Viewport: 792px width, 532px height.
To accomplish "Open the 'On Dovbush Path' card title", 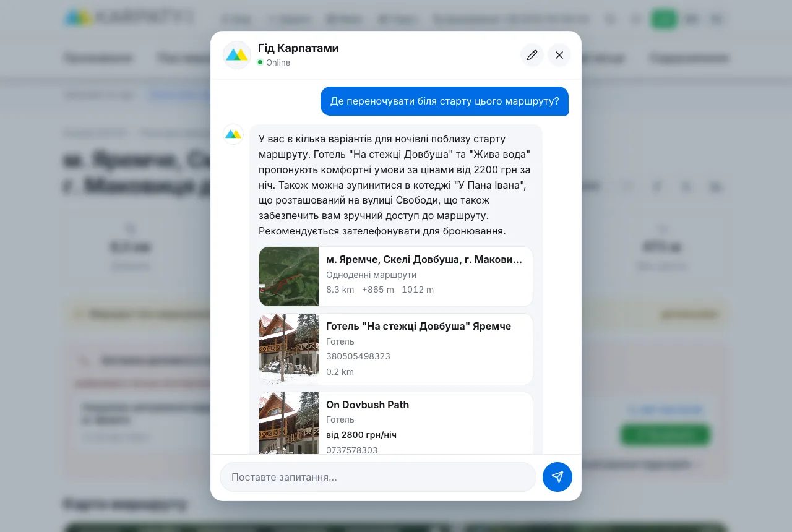I will point(368,405).
